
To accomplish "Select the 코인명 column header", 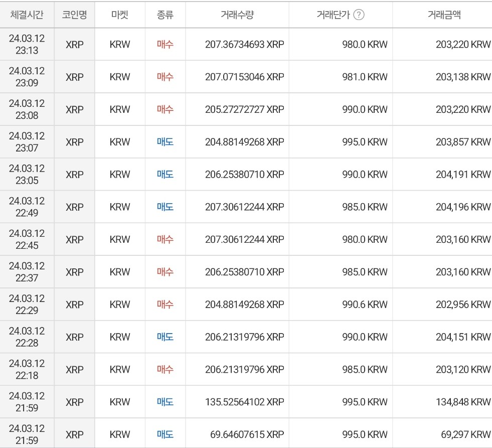I will tap(74, 15).
